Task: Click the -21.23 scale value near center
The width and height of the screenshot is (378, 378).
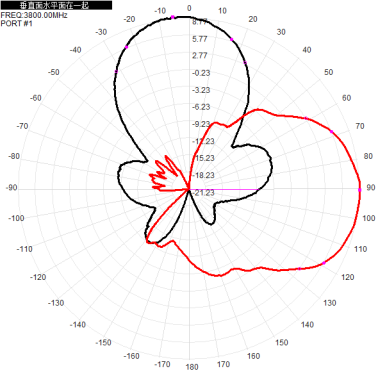Action: [204, 193]
